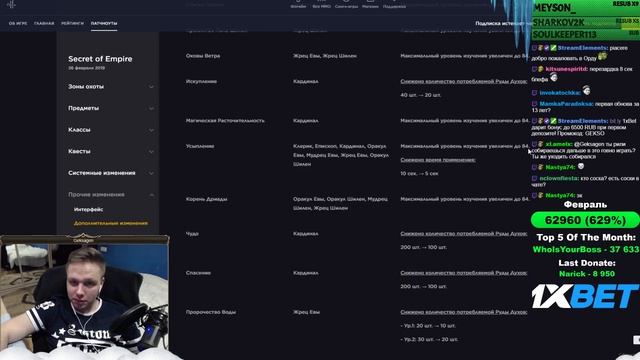This screenshot has height=360, width=640.
Task: Select the ПАТЧНОУТЫ tab
Action: click(104, 23)
